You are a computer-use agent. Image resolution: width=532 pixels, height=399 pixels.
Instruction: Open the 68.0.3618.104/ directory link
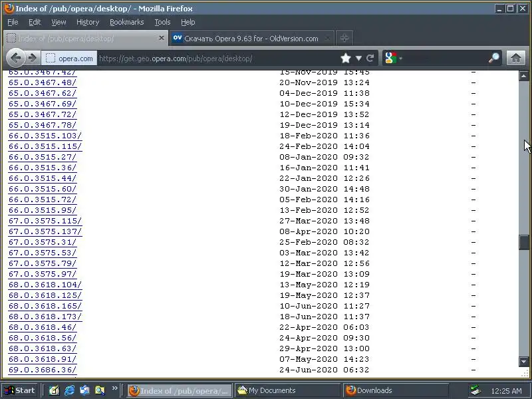pyautogui.click(x=45, y=285)
